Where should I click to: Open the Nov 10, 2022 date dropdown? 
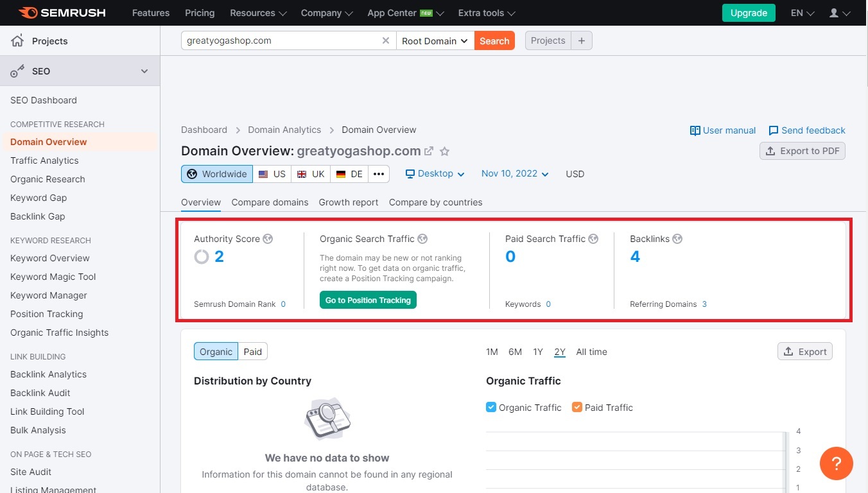pyautogui.click(x=515, y=174)
